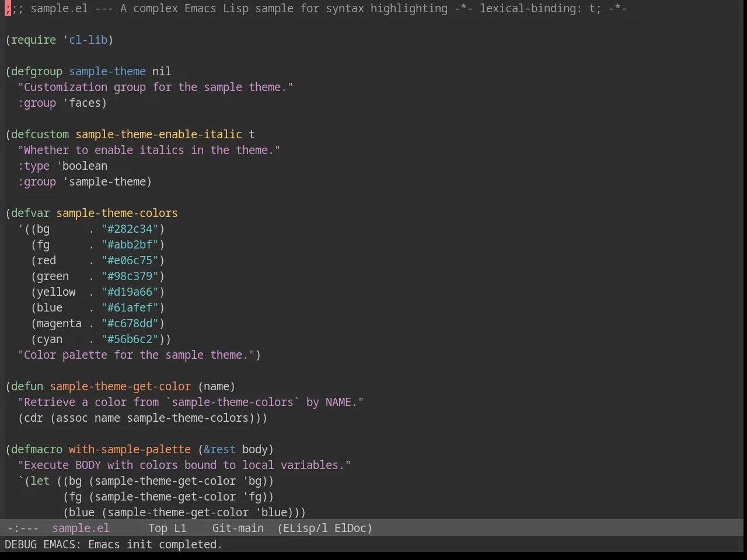Click 'sample-theme-colors' after defvar

click(x=117, y=213)
